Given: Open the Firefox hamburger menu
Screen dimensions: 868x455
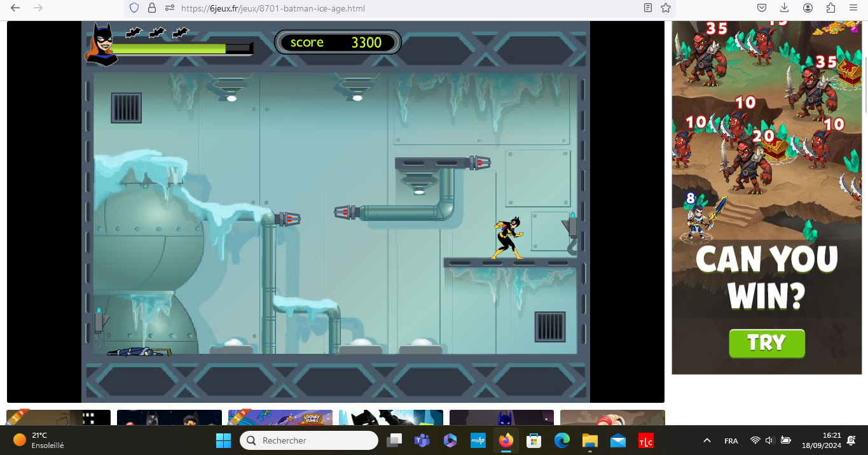Looking at the screenshot, I should pyautogui.click(x=853, y=8).
